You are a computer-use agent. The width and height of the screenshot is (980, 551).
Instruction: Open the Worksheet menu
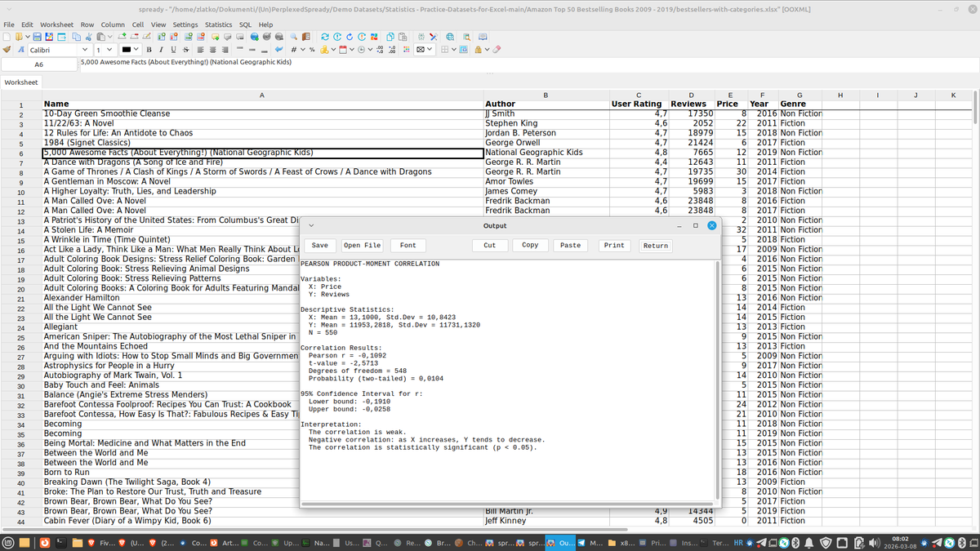click(56, 24)
